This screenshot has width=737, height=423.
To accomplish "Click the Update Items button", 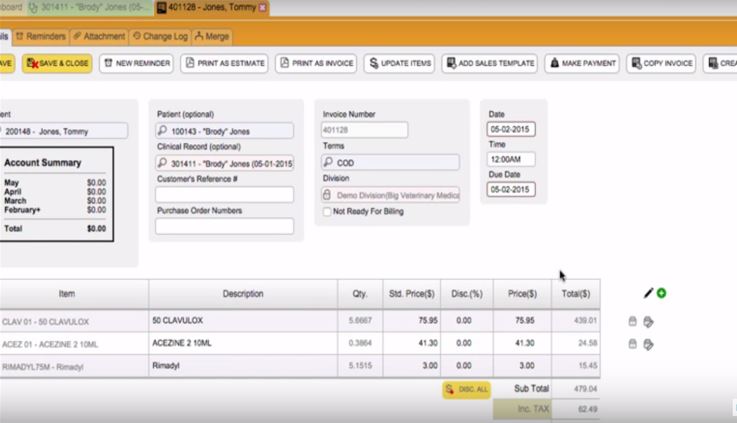I will (x=399, y=63).
